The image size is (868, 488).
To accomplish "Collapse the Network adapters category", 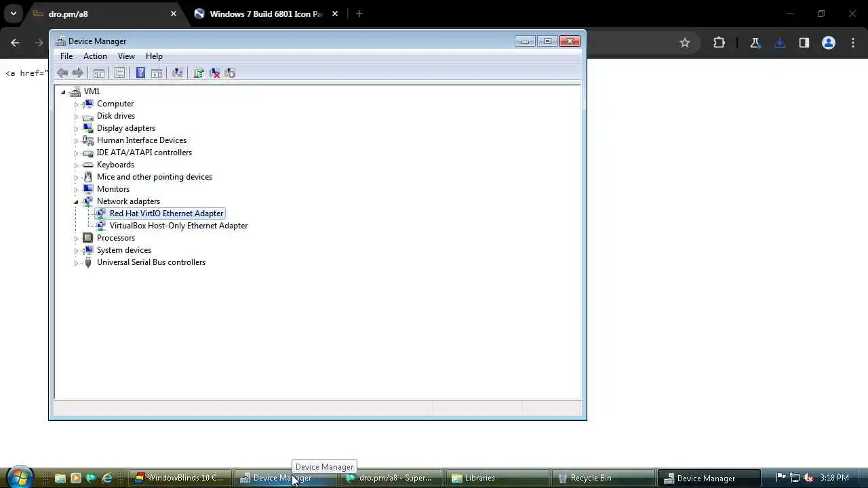I will (x=76, y=201).
